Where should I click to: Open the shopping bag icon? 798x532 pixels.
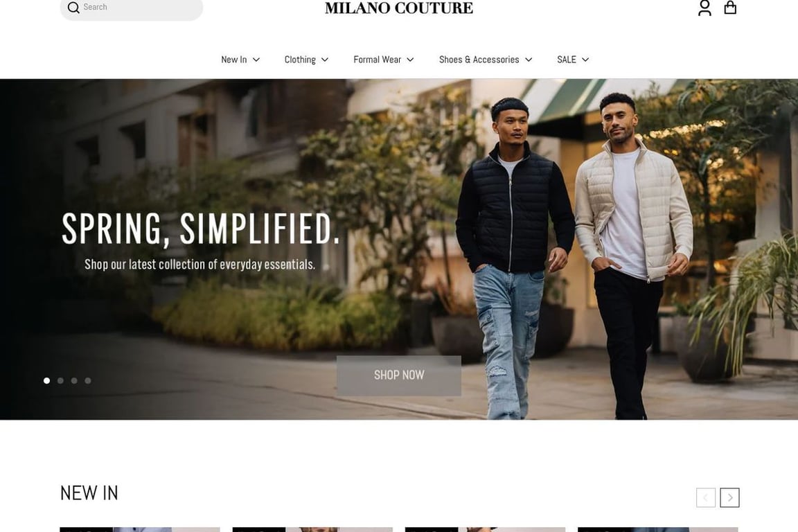click(x=730, y=7)
